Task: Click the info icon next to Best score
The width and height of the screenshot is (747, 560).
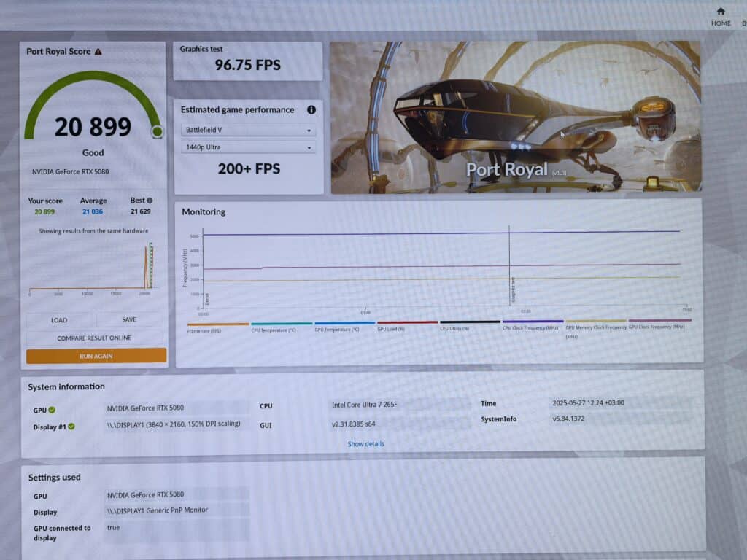Action: [x=150, y=201]
